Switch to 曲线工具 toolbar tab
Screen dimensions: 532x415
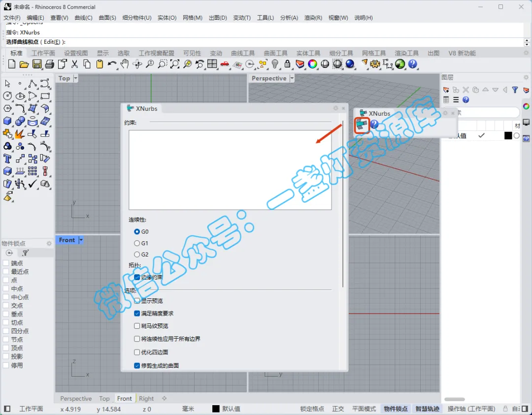pos(243,53)
